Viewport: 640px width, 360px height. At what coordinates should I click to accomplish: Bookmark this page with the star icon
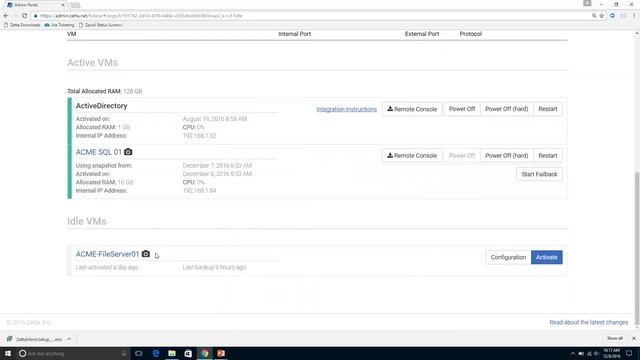(602, 16)
